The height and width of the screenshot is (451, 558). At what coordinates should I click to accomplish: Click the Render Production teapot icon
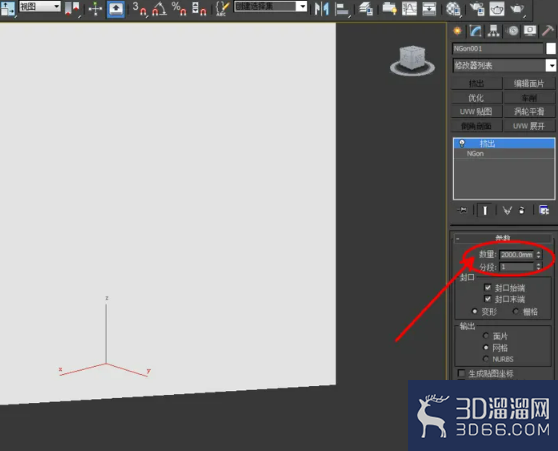[x=517, y=9]
